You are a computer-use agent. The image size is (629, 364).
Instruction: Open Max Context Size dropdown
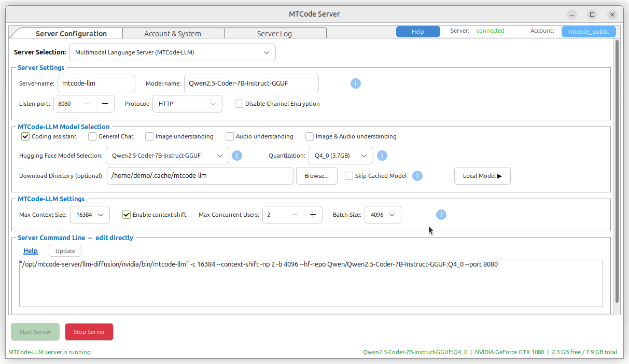tap(90, 215)
